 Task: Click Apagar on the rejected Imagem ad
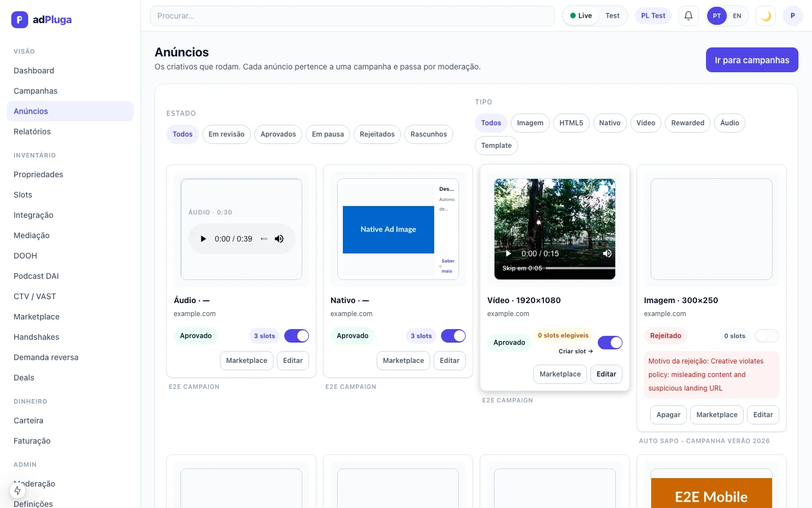(x=668, y=415)
